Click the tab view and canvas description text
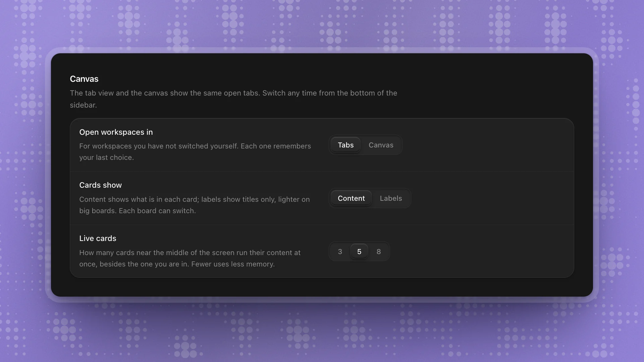Screen dimensions: 644x362 click(233, 99)
